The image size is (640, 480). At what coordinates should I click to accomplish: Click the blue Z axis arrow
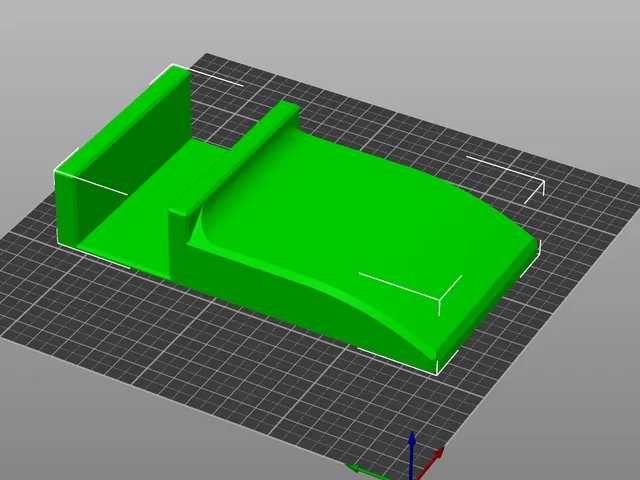pos(412,454)
